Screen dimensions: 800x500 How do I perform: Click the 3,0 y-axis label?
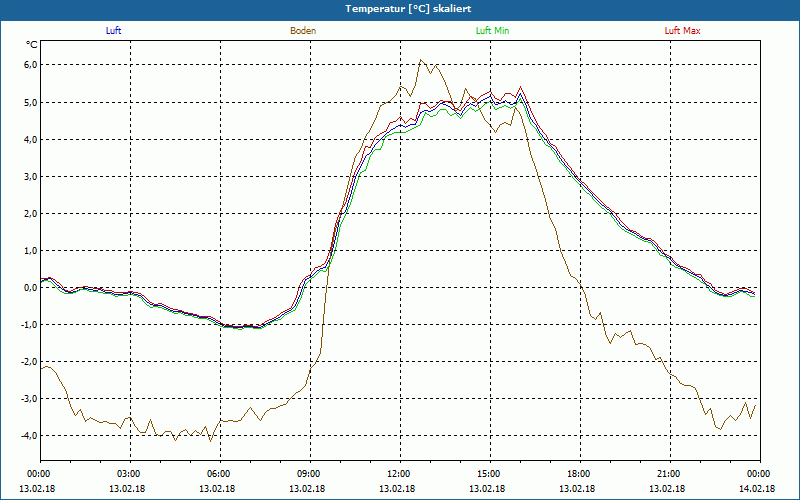click(31, 177)
